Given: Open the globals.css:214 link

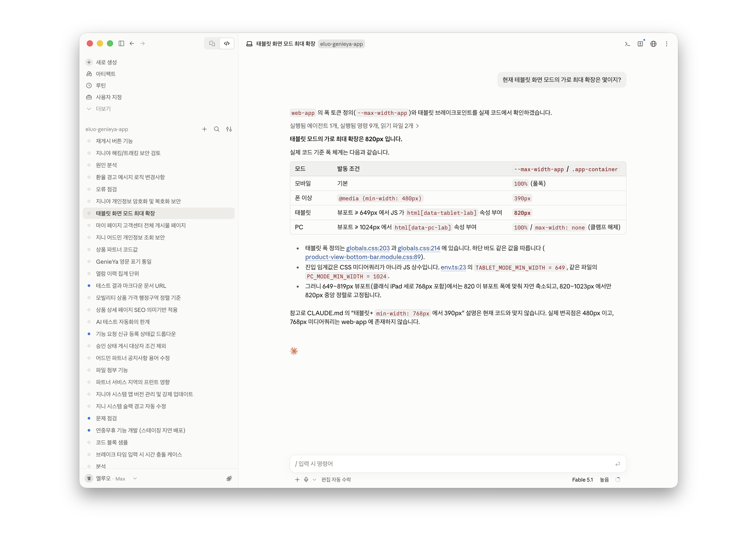Looking at the screenshot, I should [x=419, y=248].
